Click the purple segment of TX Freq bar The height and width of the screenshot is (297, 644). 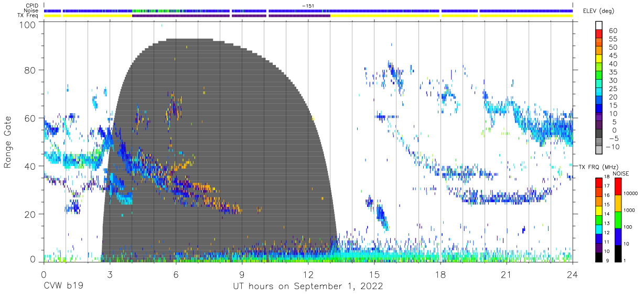click(x=231, y=16)
